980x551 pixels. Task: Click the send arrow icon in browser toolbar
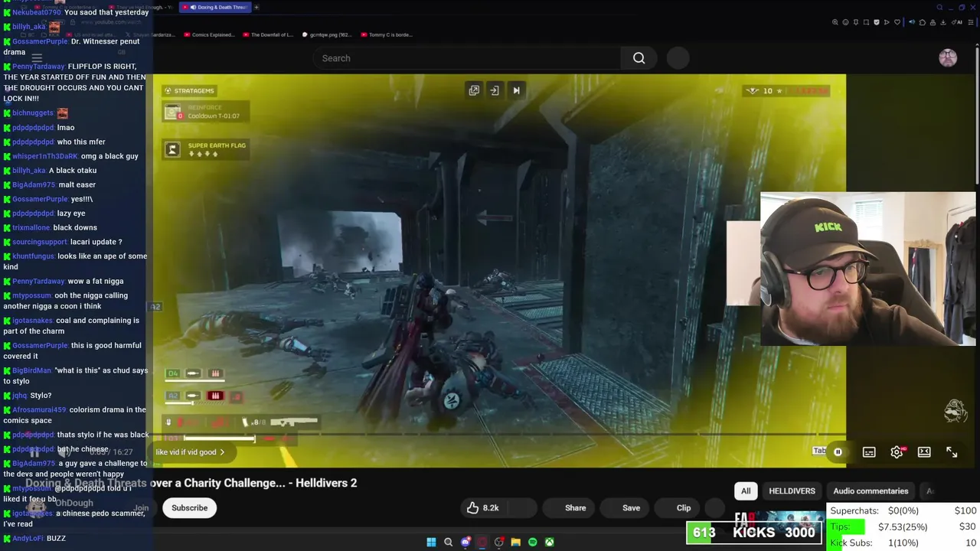point(887,22)
